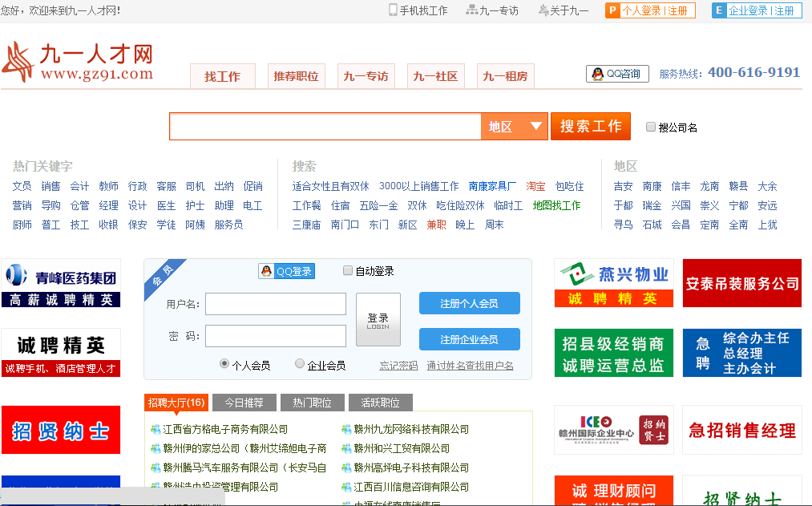Open the 急招销售经理 banner
Image resolution: width=812 pixels, height=506 pixels.
pyautogui.click(x=742, y=430)
